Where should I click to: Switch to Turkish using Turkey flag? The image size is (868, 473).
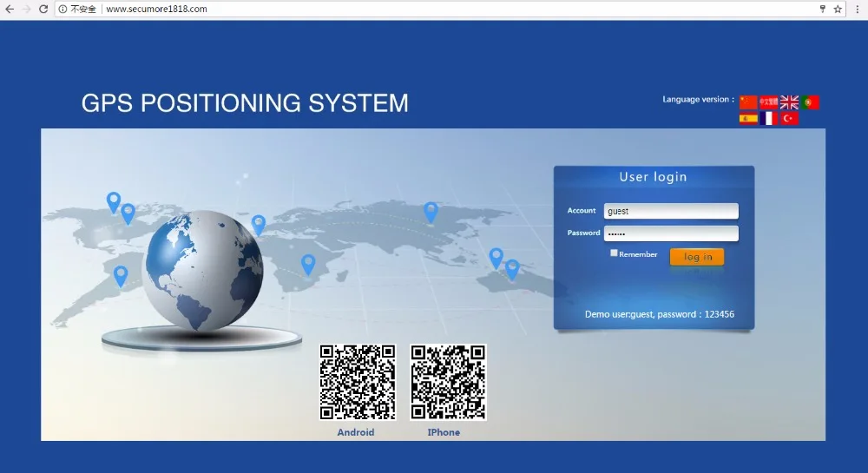tap(789, 118)
